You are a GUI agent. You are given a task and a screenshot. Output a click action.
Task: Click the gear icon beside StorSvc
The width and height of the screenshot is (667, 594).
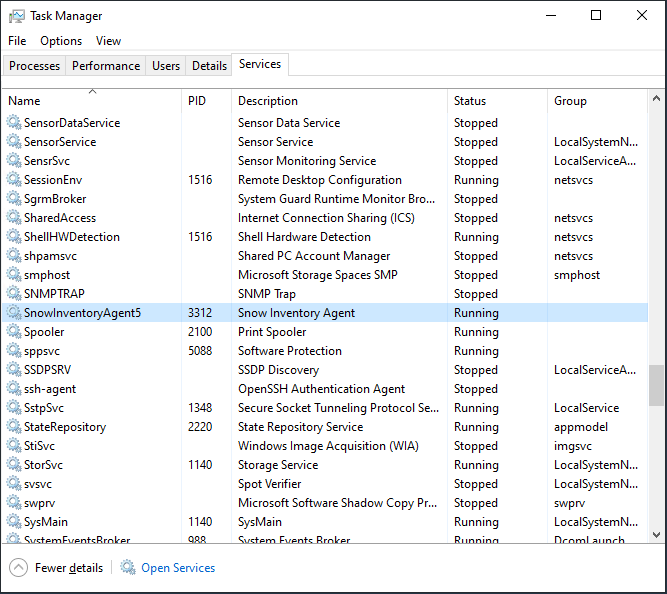coord(14,465)
